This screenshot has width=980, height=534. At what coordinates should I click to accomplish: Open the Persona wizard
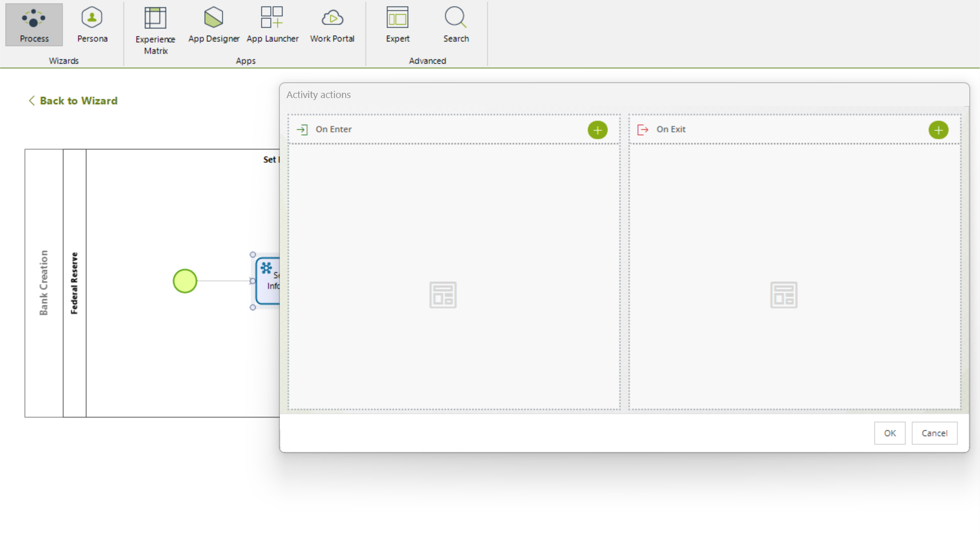(92, 25)
